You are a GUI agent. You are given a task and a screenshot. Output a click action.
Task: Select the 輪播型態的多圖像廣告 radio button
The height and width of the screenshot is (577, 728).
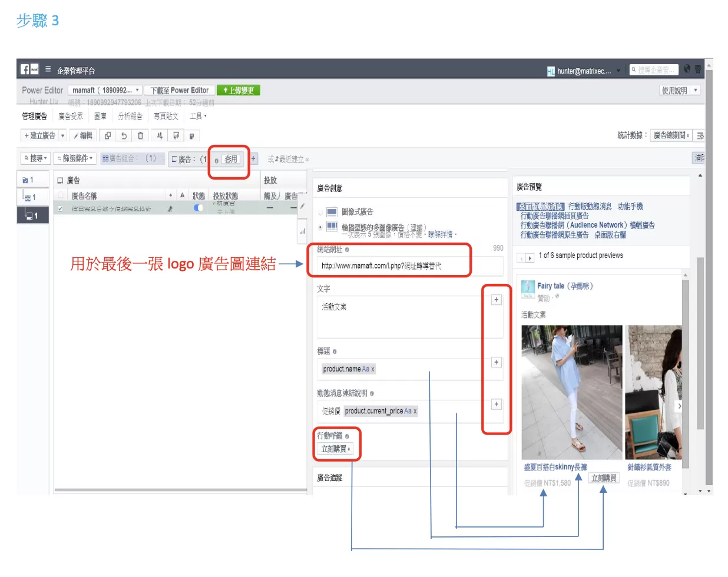click(320, 227)
